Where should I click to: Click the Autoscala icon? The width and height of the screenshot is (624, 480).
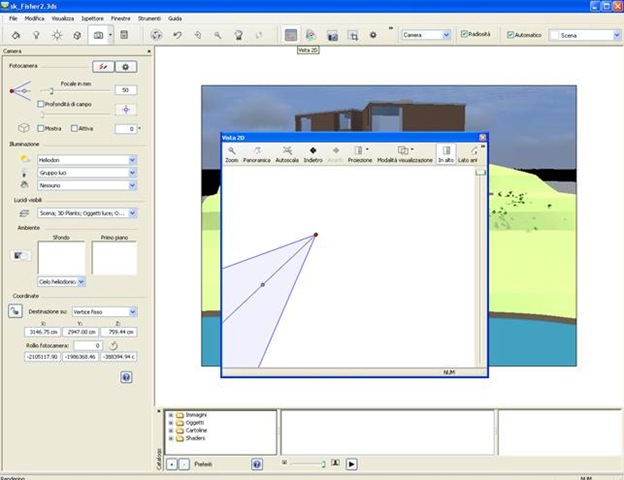point(287,153)
